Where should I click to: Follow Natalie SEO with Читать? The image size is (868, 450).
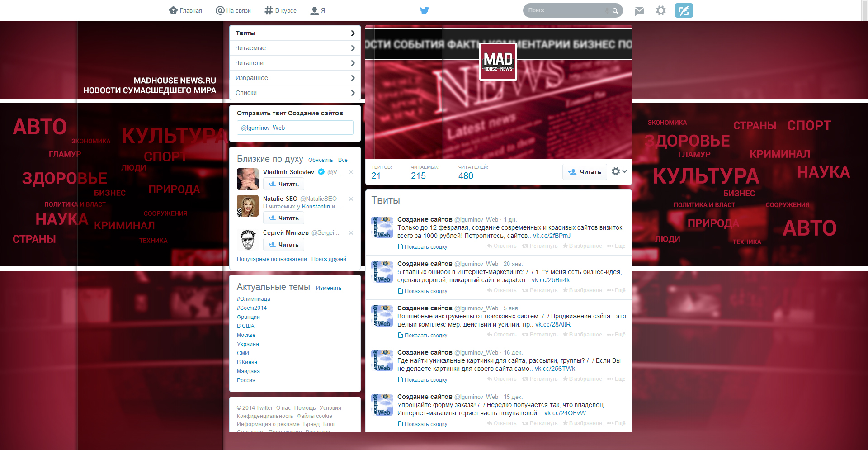tap(283, 218)
